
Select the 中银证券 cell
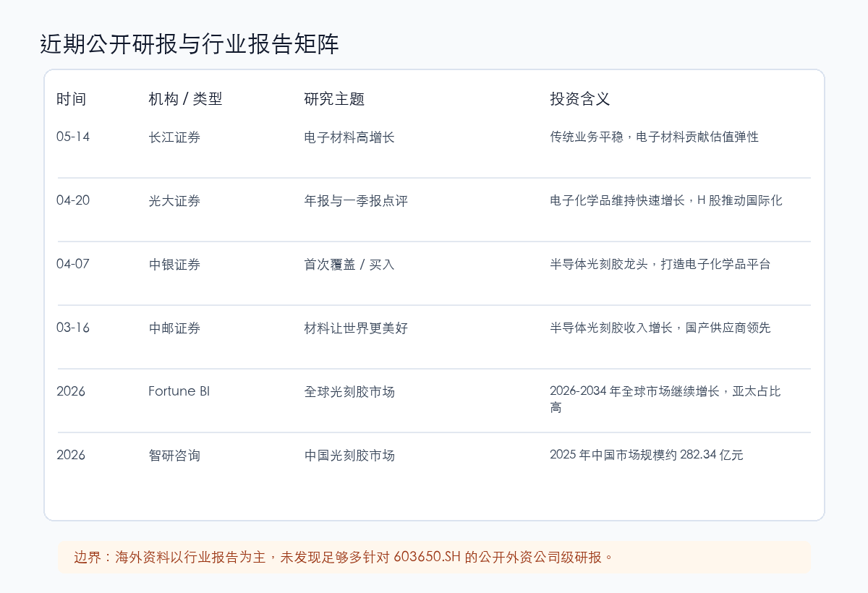pyautogui.click(x=174, y=264)
